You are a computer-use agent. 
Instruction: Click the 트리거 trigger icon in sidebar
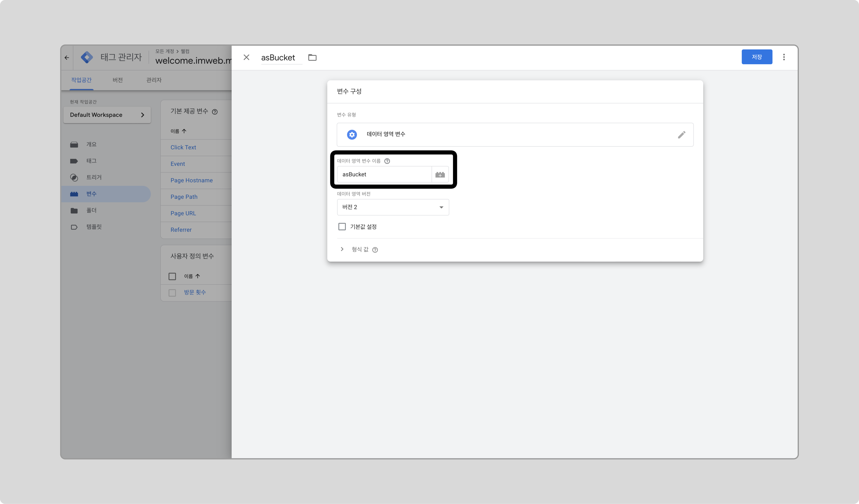pos(74,178)
